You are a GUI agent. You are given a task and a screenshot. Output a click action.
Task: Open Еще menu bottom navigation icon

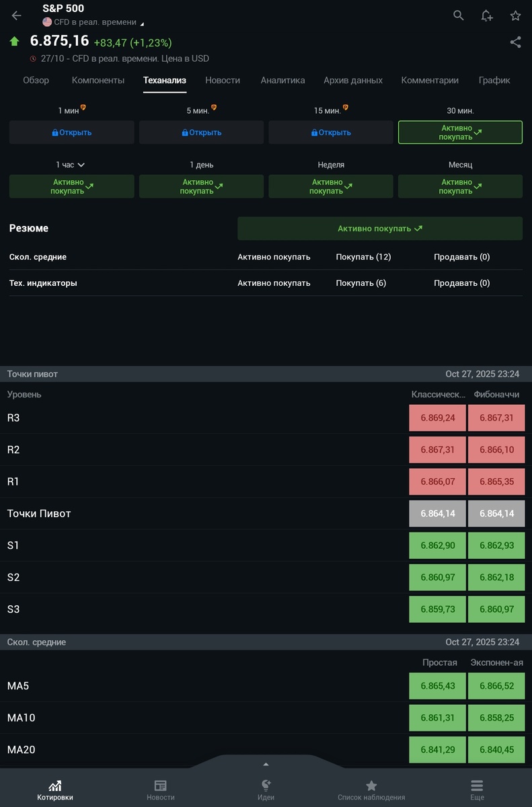coord(477,785)
